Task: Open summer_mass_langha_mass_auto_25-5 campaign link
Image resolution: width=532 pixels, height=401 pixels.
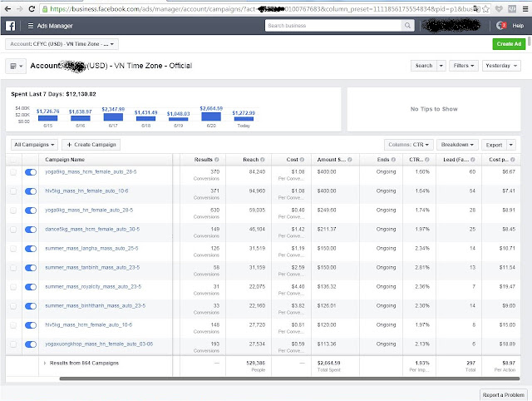Action: point(91,249)
